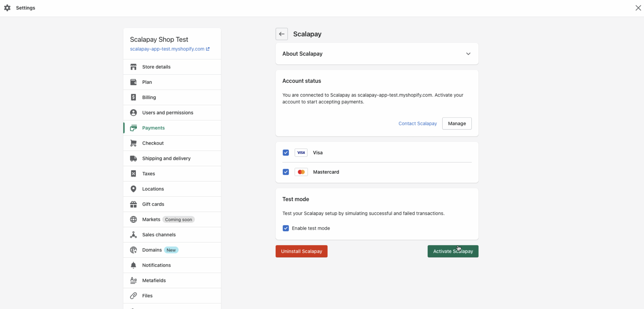
Task: Go to Notifications settings
Action: pyautogui.click(x=172, y=265)
